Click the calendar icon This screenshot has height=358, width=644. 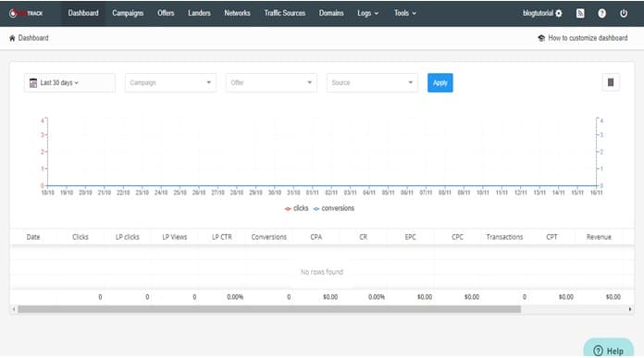tap(33, 83)
